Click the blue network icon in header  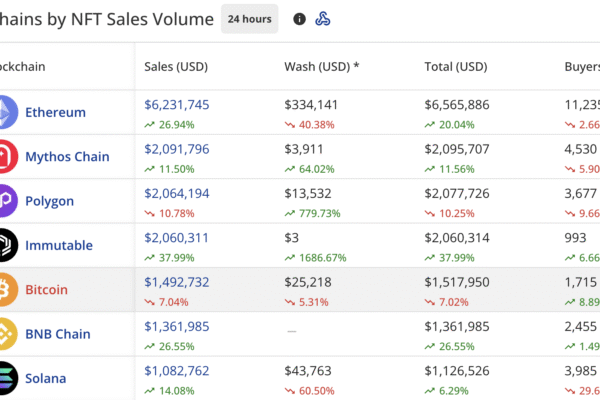(323, 19)
